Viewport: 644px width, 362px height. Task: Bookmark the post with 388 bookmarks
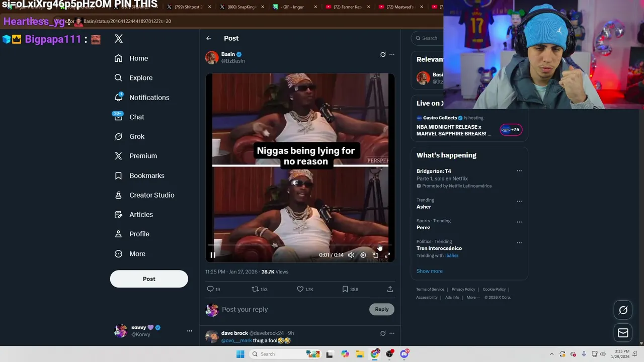point(350,289)
